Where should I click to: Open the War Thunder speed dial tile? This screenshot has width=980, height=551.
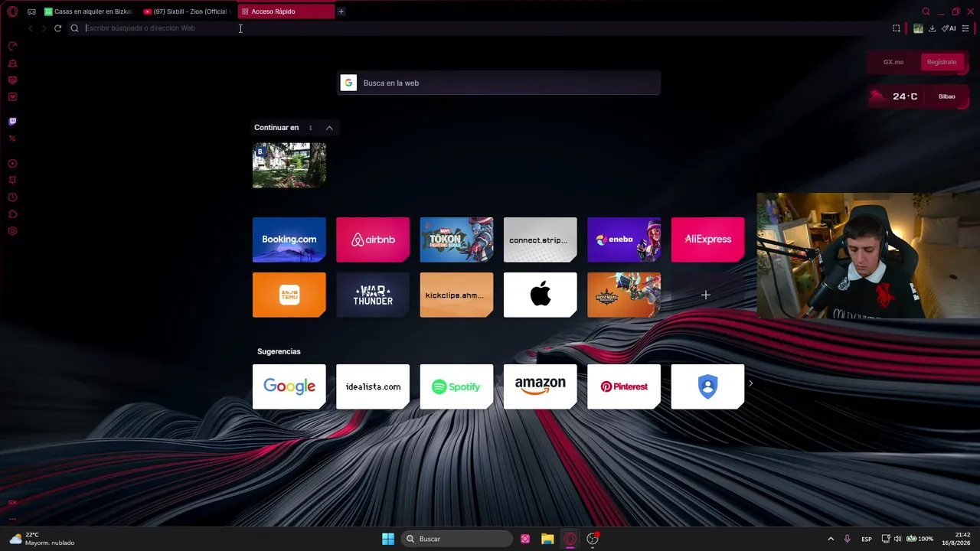[373, 295]
